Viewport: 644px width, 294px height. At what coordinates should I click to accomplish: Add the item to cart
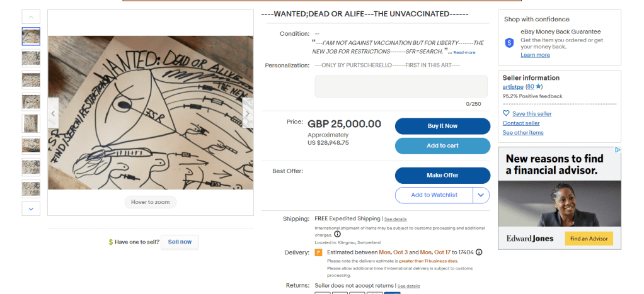[442, 146]
